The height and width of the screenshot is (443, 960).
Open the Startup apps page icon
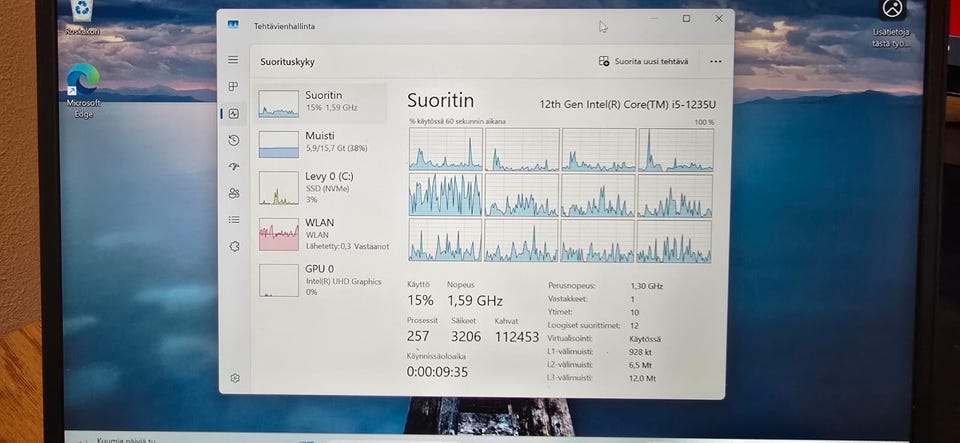233,166
